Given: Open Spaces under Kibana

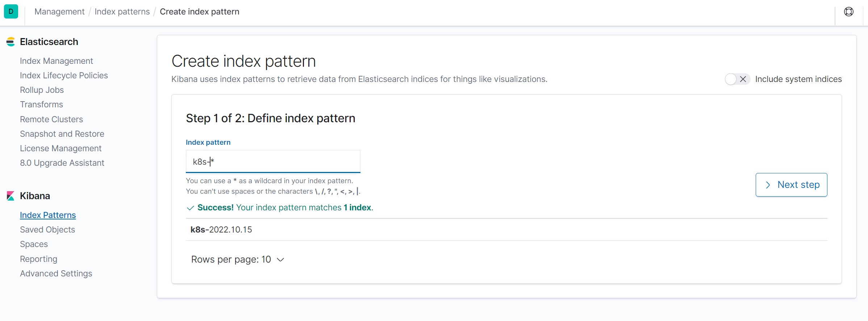Looking at the screenshot, I should click(34, 244).
